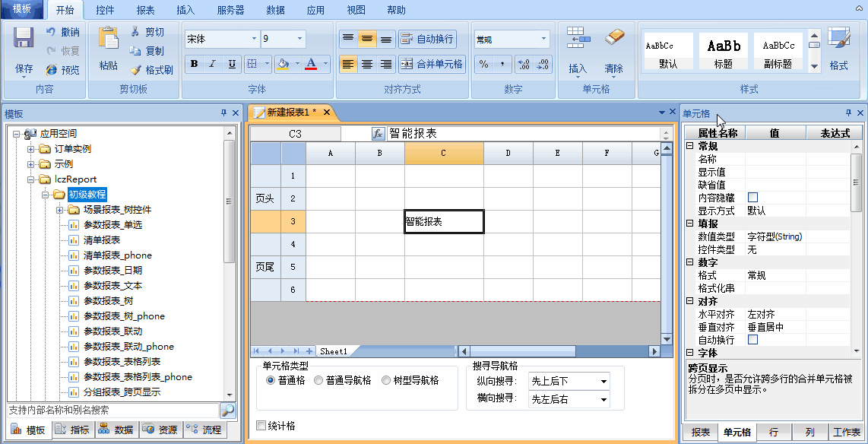Open the 插入 ribbon tab
Image resolution: width=868 pixels, height=444 pixels.
(185, 10)
